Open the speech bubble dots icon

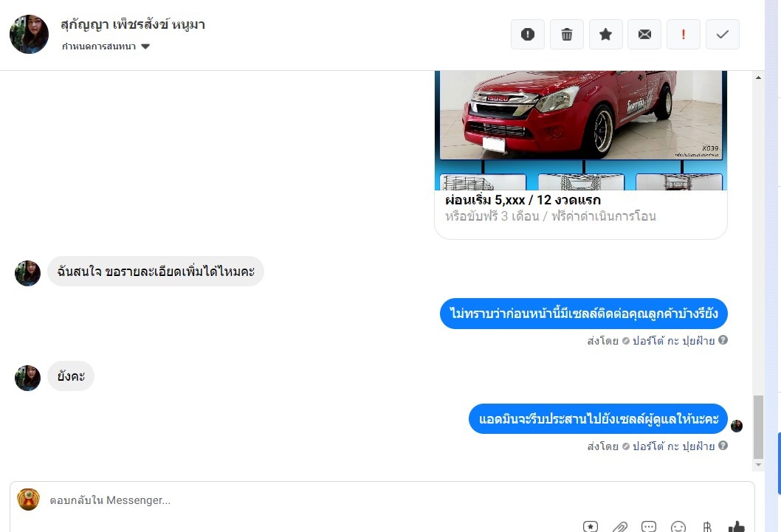click(x=649, y=527)
